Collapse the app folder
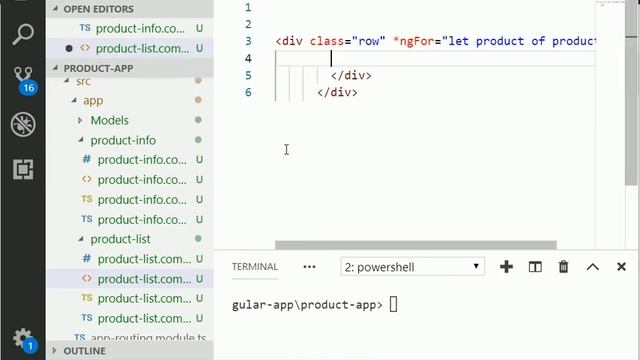Viewport: 640px width, 360px height. pos(130,100)
